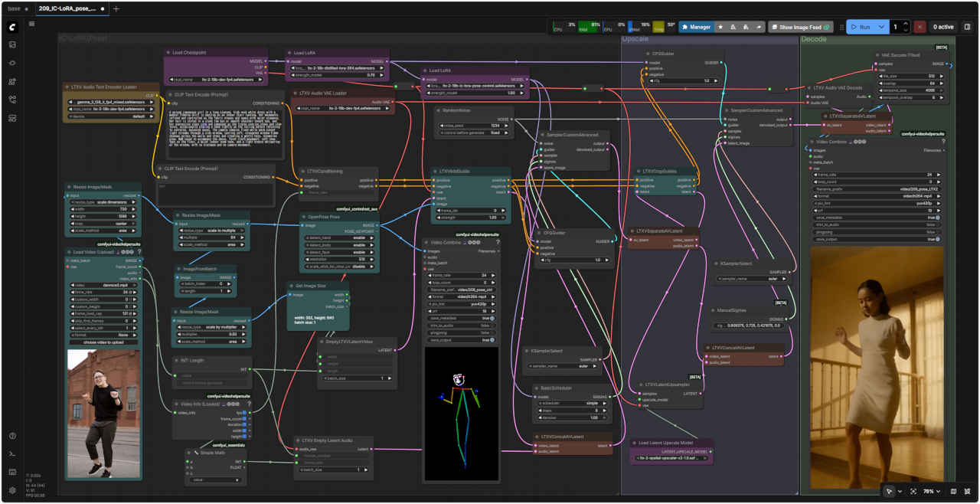This screenshot has width=980, height=504.
Task: Switch to the 209_IC-LoRA_pose workflow tab
Action: click(x=67, y=9)
